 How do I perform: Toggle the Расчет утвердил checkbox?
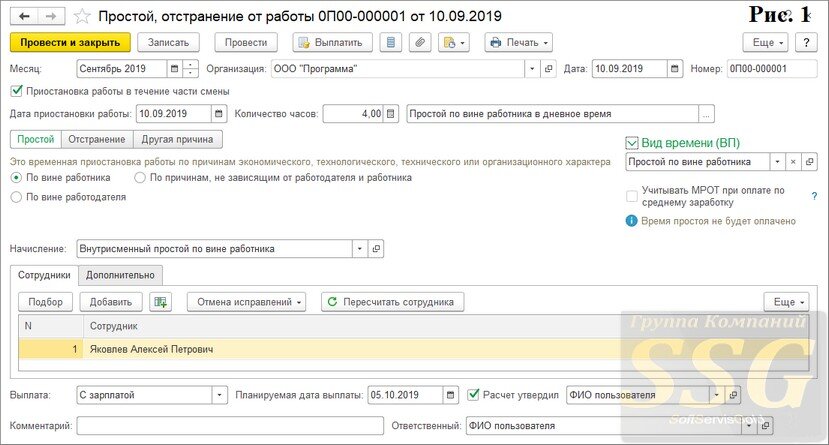tap(474, 394)
